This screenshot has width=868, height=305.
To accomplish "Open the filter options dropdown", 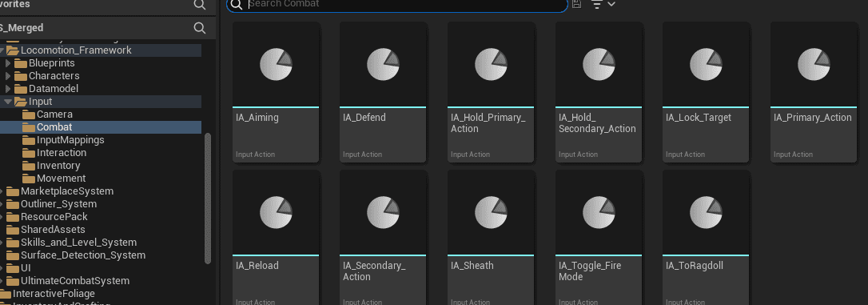I will [x=603, y=4].
